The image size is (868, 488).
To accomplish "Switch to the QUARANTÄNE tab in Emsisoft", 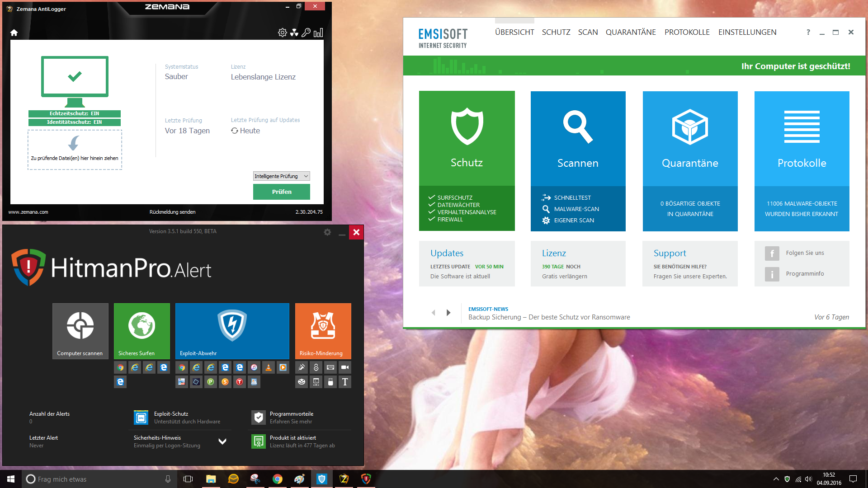I will [631, 32].
